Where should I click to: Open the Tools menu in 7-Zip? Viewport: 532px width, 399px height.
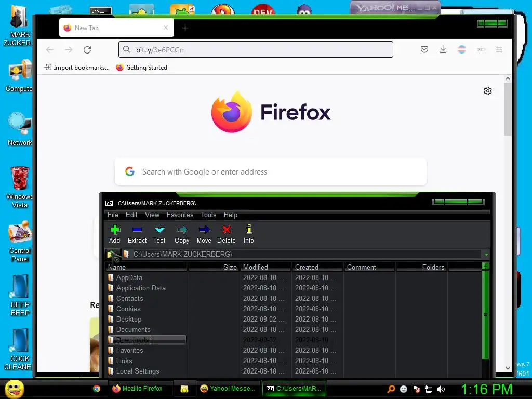(208, 215)
